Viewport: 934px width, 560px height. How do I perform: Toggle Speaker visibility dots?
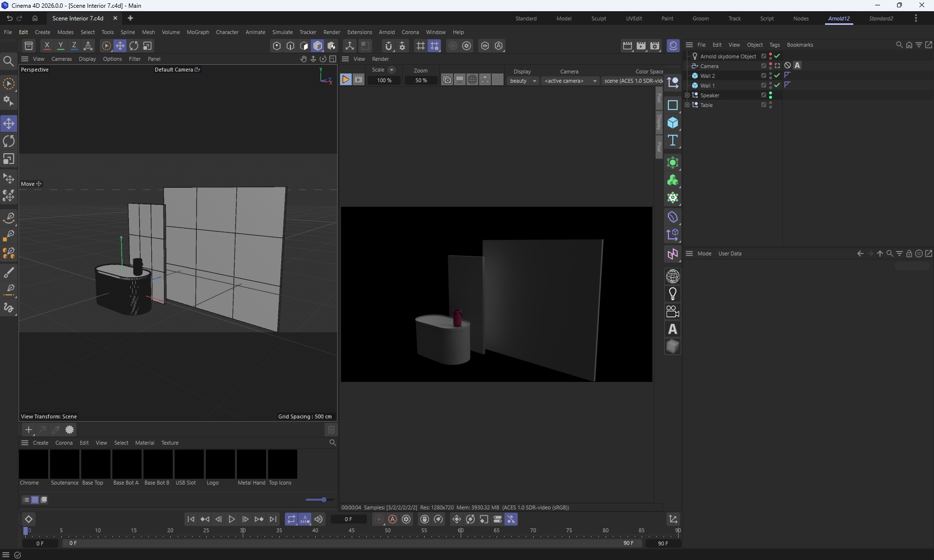pos(771,95)
